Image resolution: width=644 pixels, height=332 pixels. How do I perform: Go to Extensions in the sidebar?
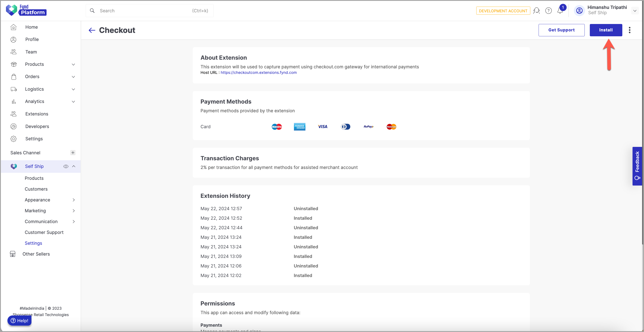pos(37,114)
